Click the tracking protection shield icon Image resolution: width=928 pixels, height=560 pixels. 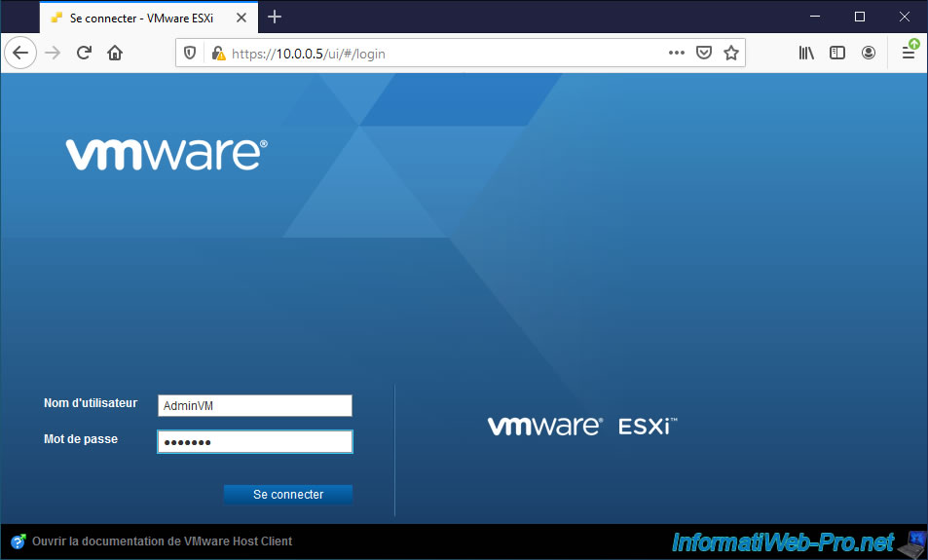coord(190,54)
